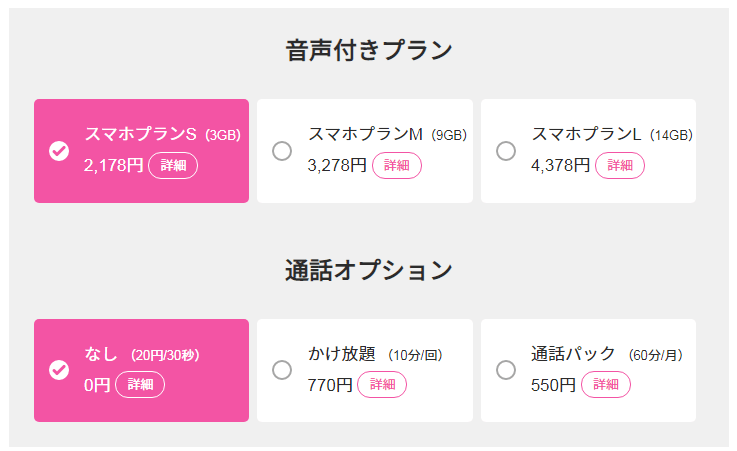This screenshot has width=737, height=451.
Task: Select the スマホプランL radio button
Action: [x=506, y=151]
